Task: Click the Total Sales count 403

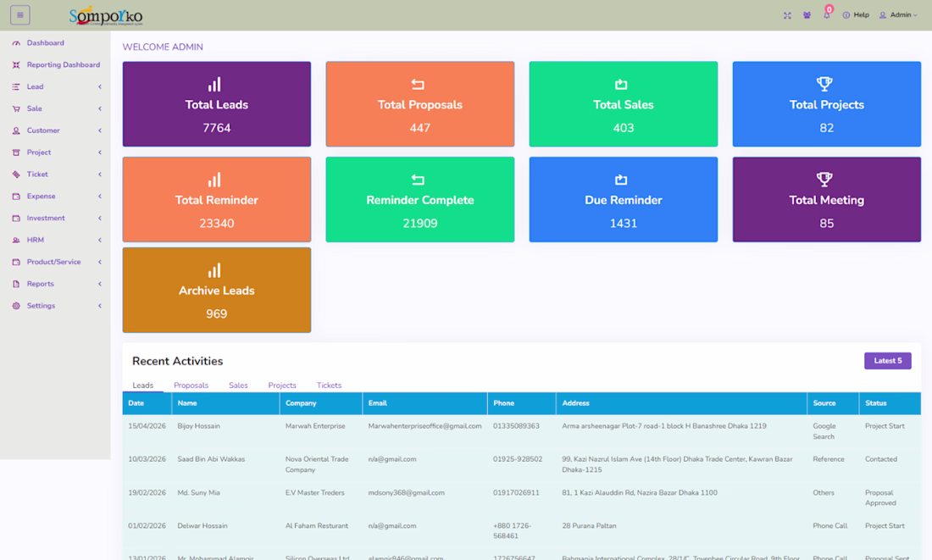Action: point(624,128)
